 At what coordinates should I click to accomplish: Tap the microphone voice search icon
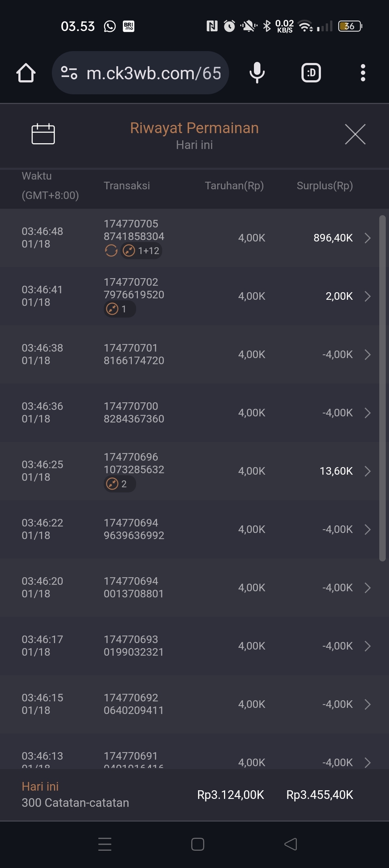click(x=257, y=73)
